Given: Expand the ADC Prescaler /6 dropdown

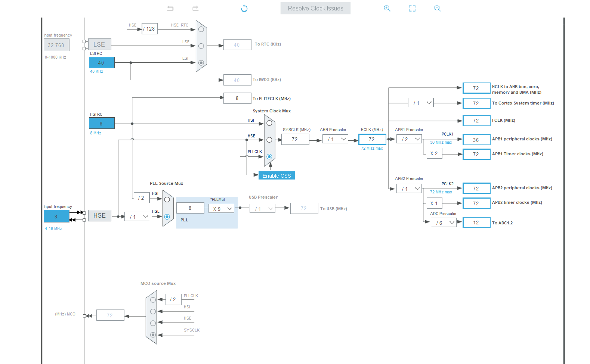Looking at the screenshot, I should point(444,223).
